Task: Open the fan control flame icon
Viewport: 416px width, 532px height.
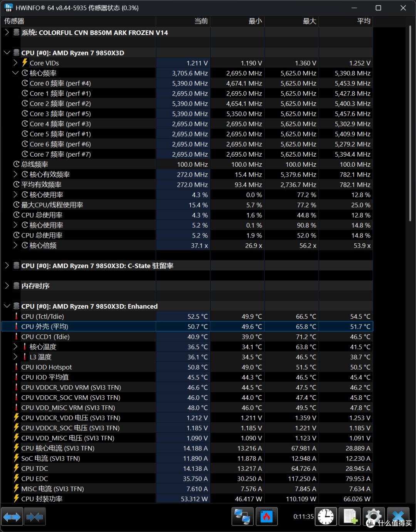Action: click(267, 517)
